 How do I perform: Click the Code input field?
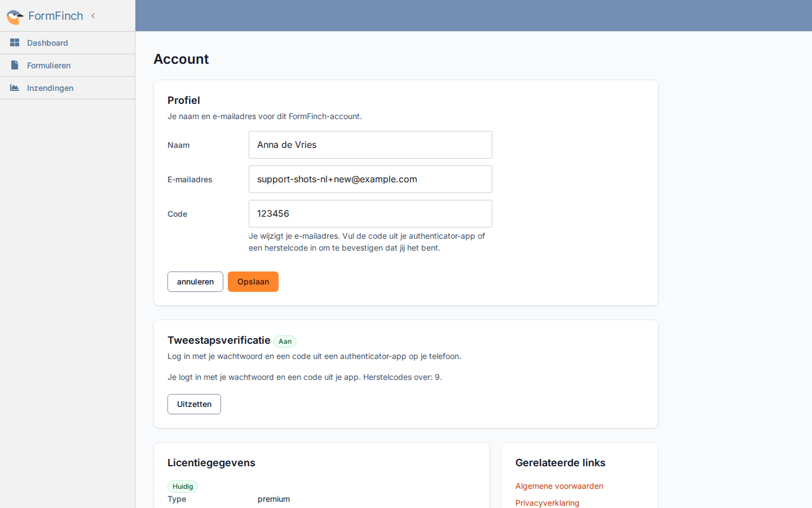[x=370, y=214]
